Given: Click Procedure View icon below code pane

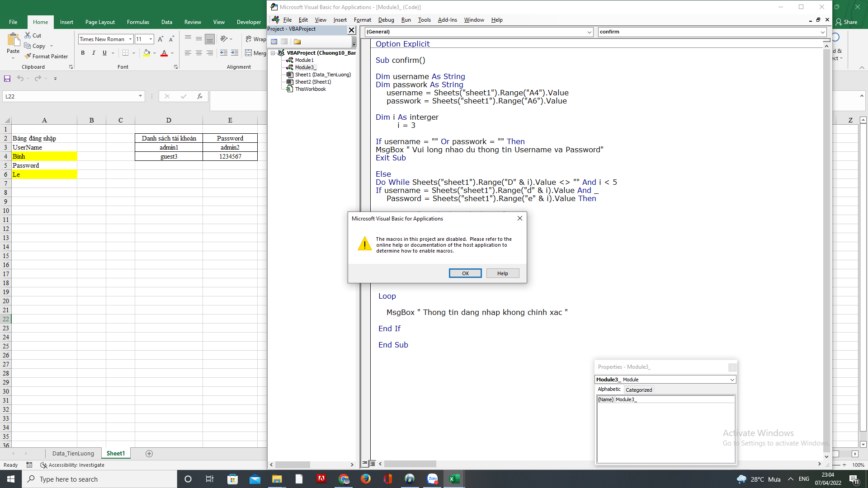Looking at the screenshot, I should point(365,464).
